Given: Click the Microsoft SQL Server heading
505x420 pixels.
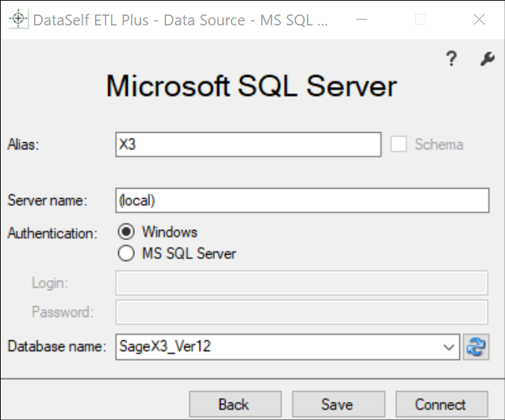Looking at the screenshot, I should [252, 86].
